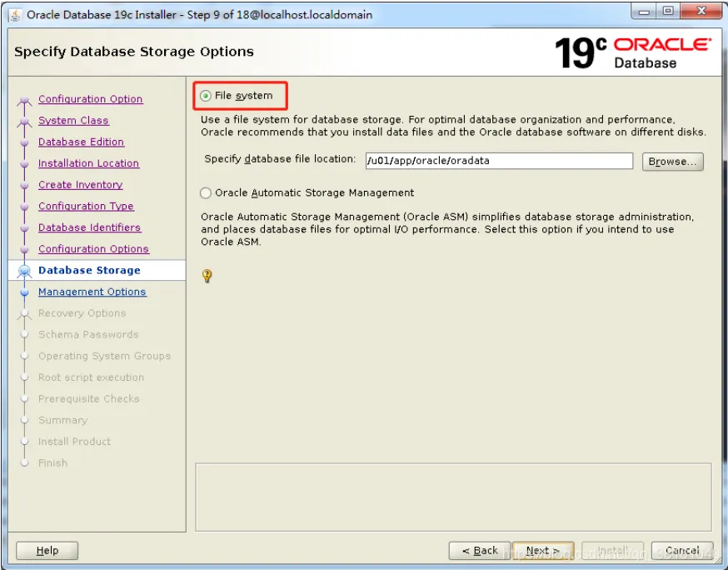
Task: Click the greyed Schema Passwords step text
Action: [88, 334]
